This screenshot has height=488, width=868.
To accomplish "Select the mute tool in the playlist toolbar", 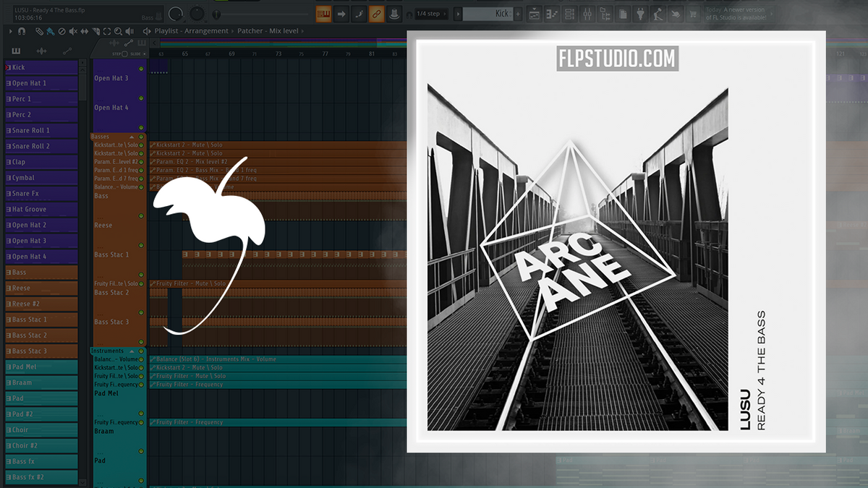I will coord(73,31).
